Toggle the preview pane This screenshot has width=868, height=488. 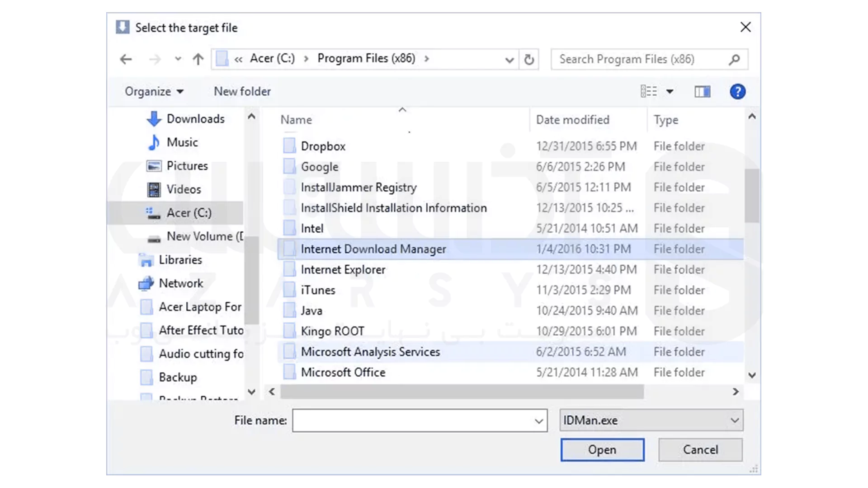coord(703,92)
